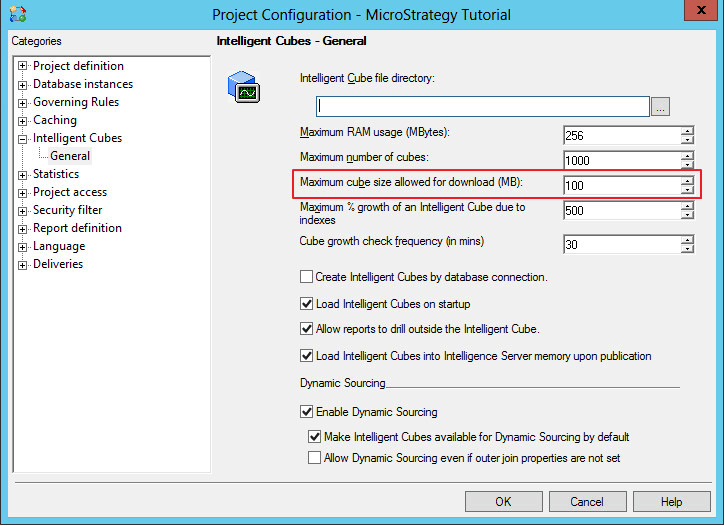The height and width of the screenshot is (526, 725).
Task: Click the Cancel button
Action: [x=587, y=502]
